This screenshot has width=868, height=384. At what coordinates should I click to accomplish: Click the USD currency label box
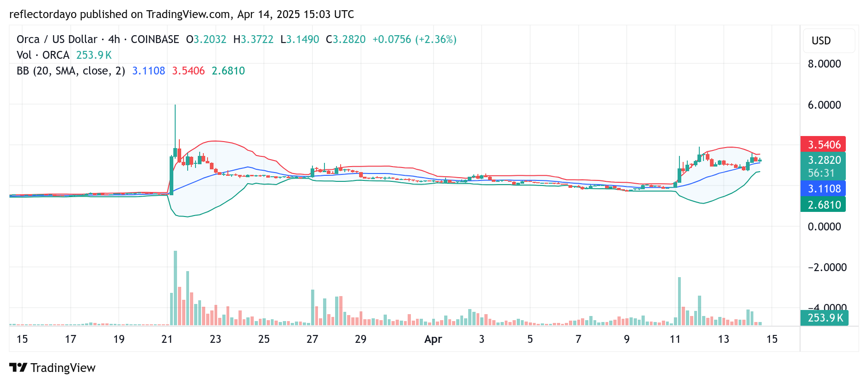click(829, 41)
